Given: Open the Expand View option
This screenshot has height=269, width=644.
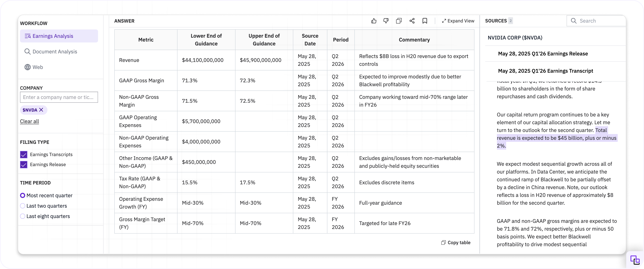Looking at the screenshot, I should [x=458, y=21].
